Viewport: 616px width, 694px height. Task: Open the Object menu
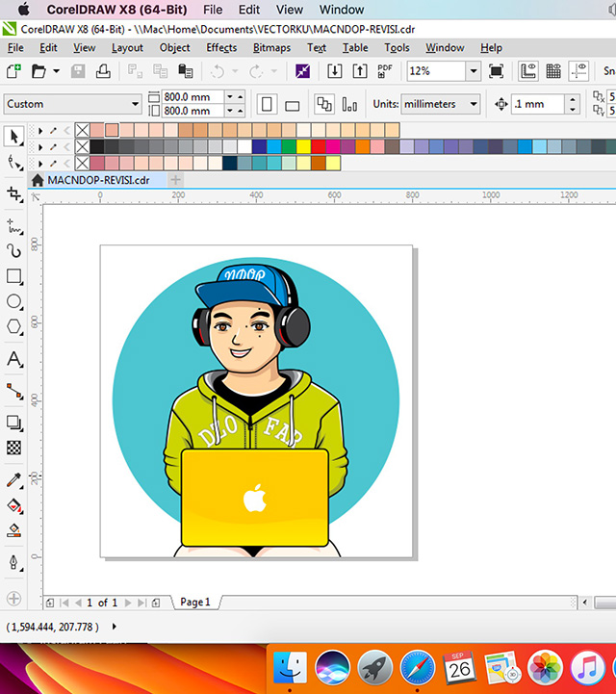(175, 48)
